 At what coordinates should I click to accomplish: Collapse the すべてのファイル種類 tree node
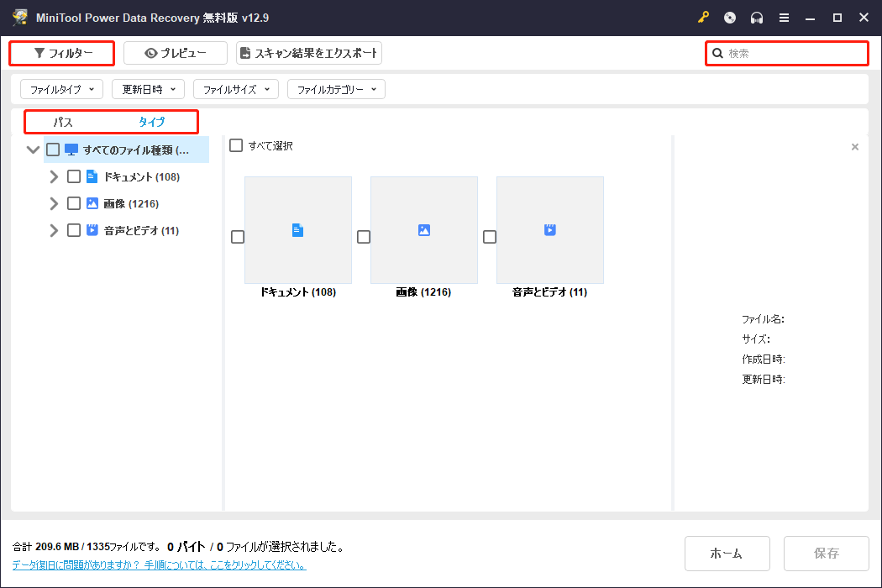[x=34, y=150]
